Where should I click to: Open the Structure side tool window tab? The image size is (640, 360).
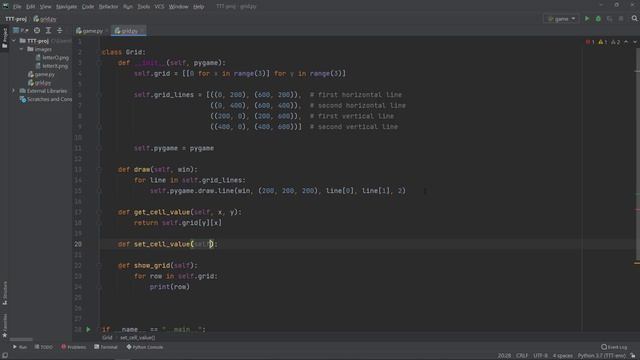click(4, 293)
